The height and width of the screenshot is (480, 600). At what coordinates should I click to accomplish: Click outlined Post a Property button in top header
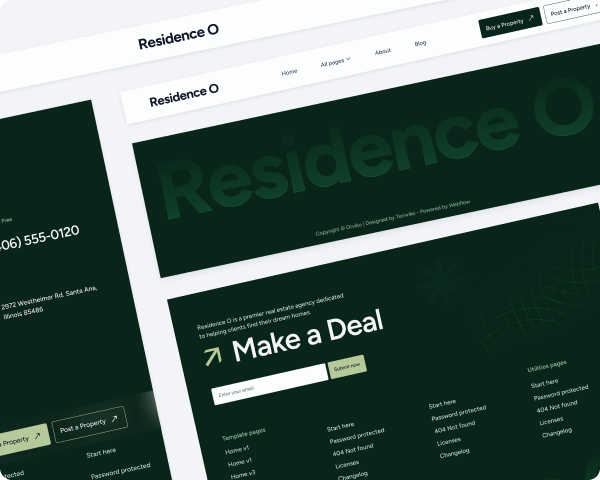(x=572, y=11)
